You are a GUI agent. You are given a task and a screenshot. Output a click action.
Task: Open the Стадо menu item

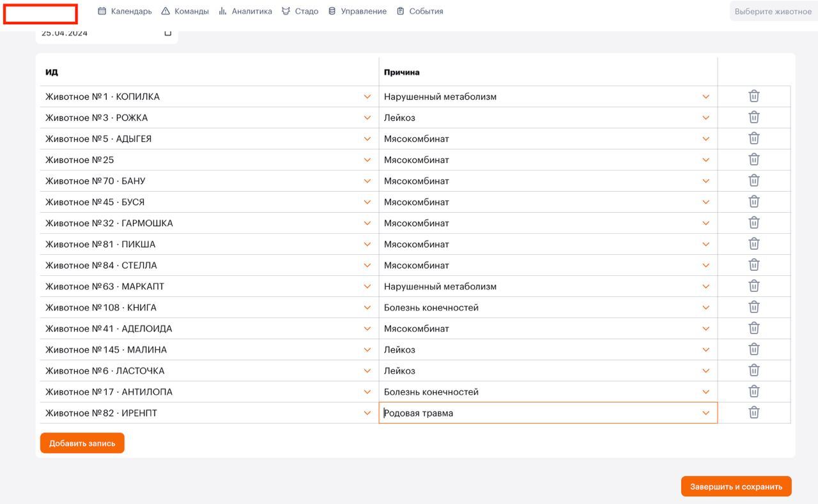point(300,11)
